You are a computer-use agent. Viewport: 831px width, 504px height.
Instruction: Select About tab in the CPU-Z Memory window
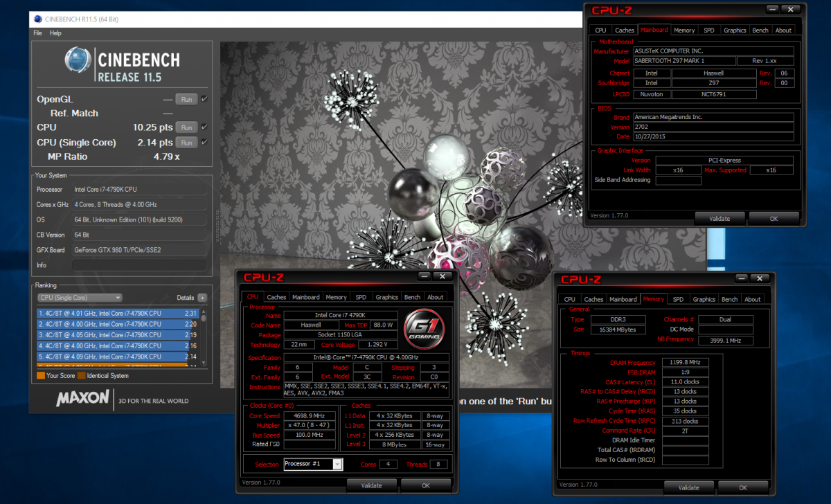point(753,299)
